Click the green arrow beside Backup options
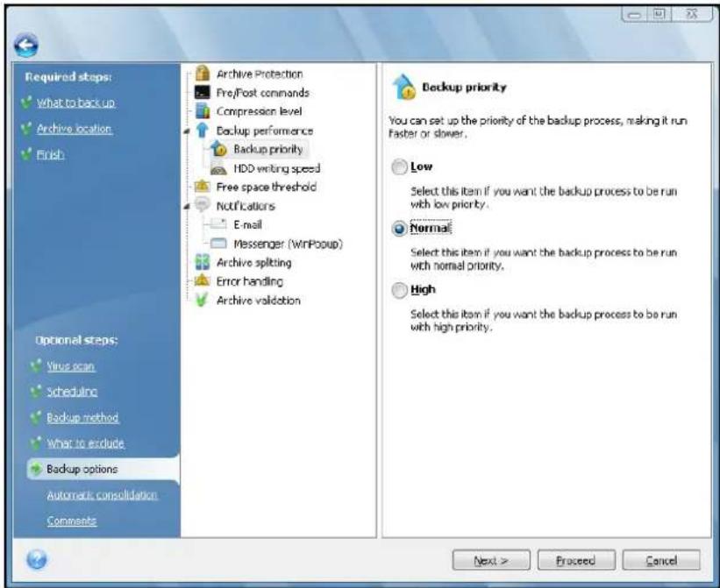 pos(35,469)
